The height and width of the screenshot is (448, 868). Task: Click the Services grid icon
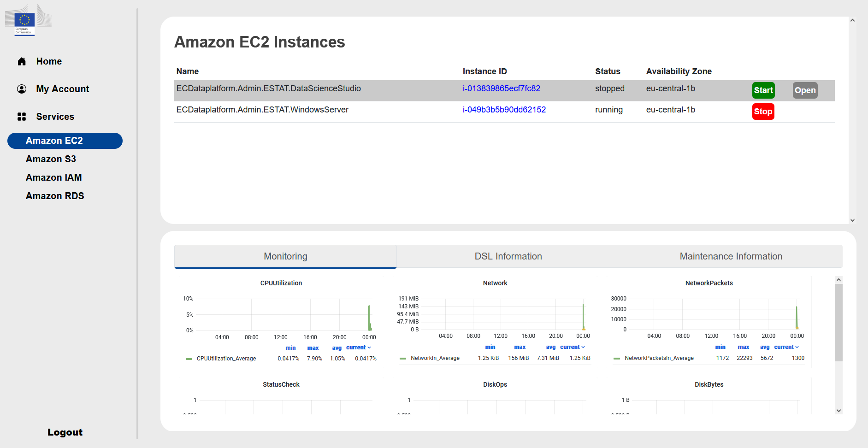[22, 117]
